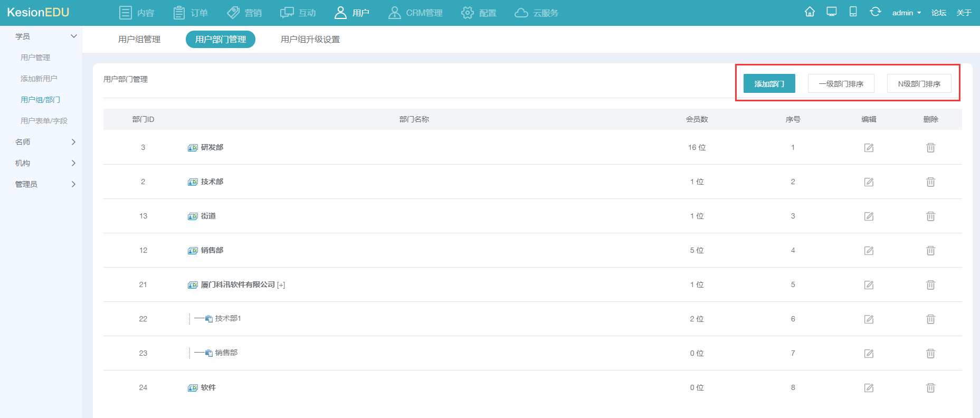Delete the 软件 department row
The height and width of the screenshot is (418, 980).
(x=930, y=388)
